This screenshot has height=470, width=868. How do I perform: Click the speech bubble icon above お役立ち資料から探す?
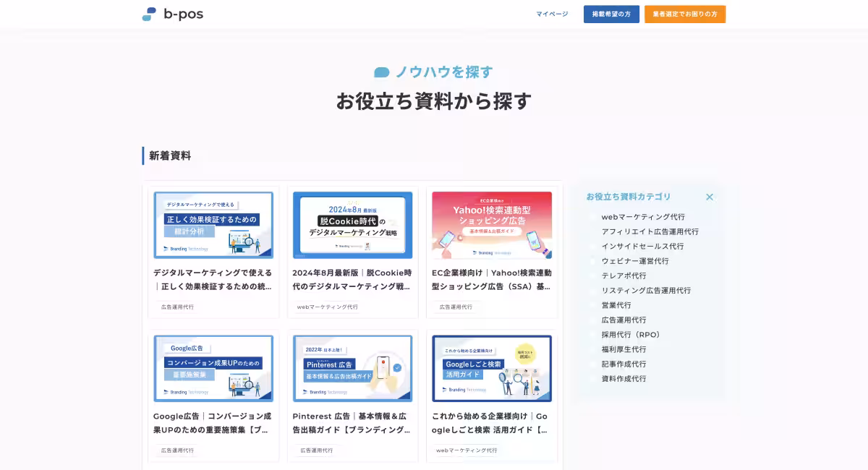(381, 72)
